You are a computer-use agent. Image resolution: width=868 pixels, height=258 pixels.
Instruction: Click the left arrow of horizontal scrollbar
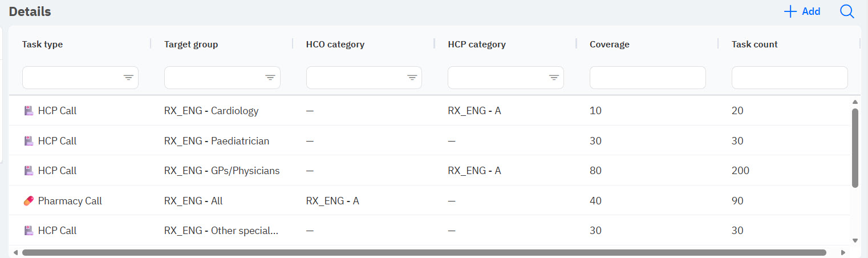[x=15, y=252]
